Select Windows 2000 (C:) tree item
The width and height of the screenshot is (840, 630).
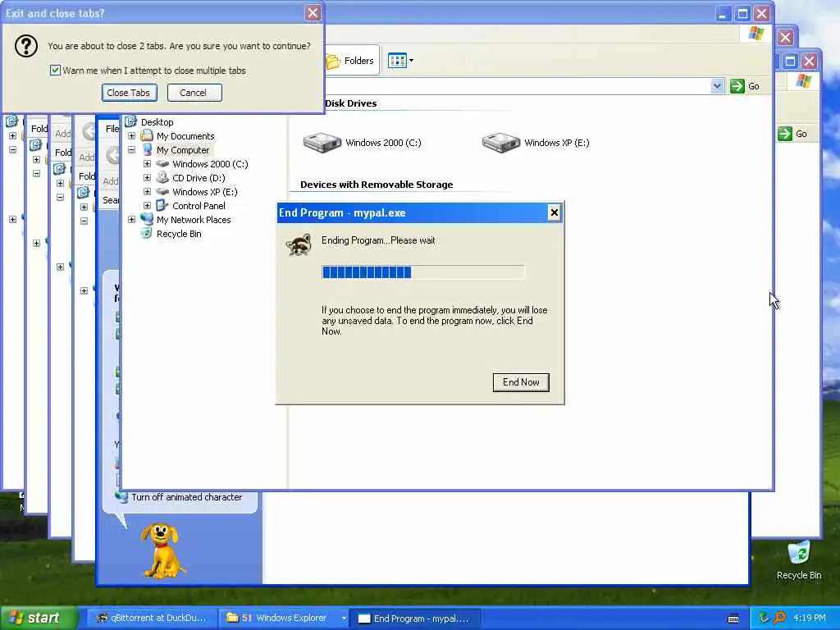(x=210, y=164)
